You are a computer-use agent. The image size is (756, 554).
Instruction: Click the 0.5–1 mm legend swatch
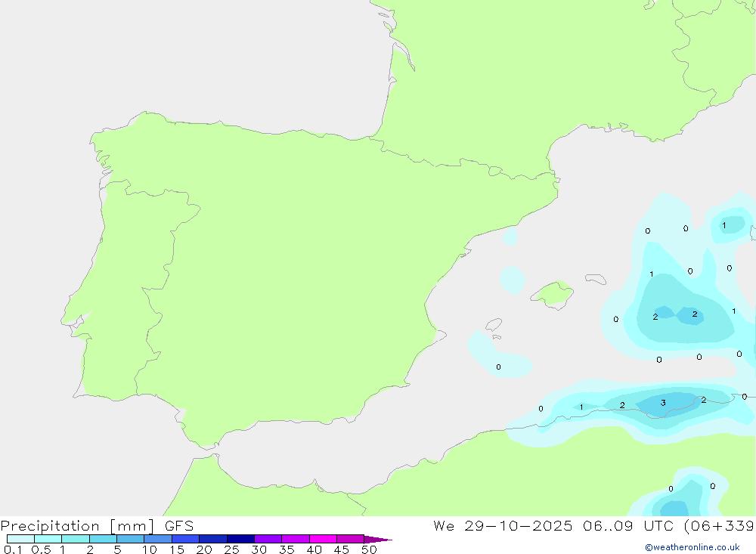pos(48,539)
